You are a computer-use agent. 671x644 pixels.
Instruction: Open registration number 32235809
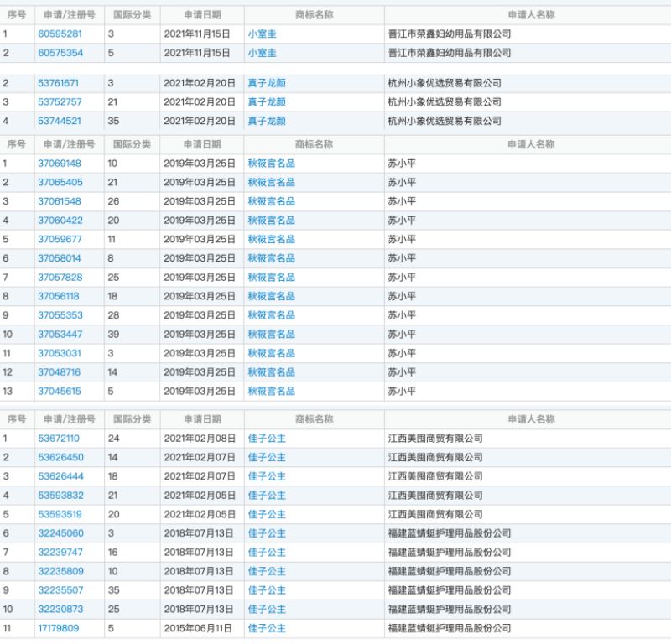point(60,571)
